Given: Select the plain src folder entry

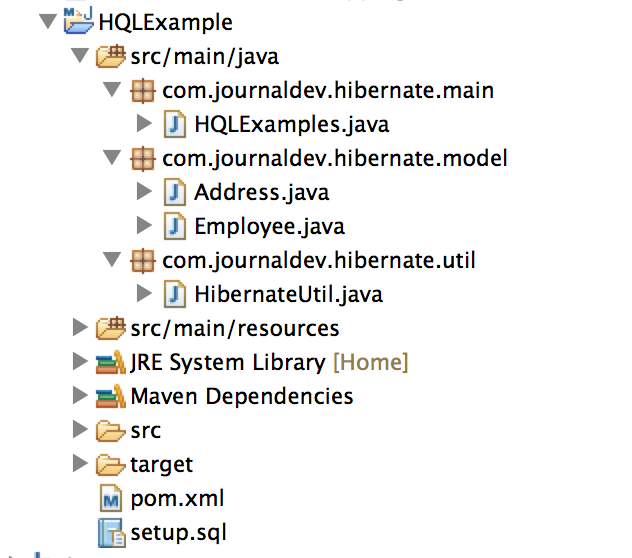Looking at the screenshot, I should click(x=146, y=431).
